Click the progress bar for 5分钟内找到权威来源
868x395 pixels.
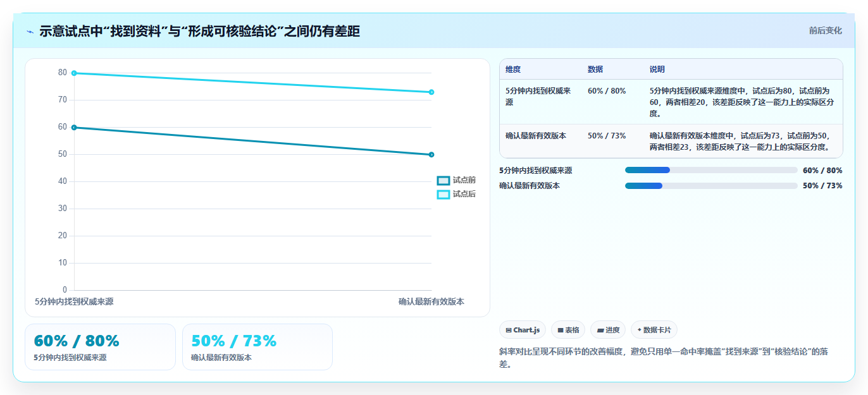point(711,170)
